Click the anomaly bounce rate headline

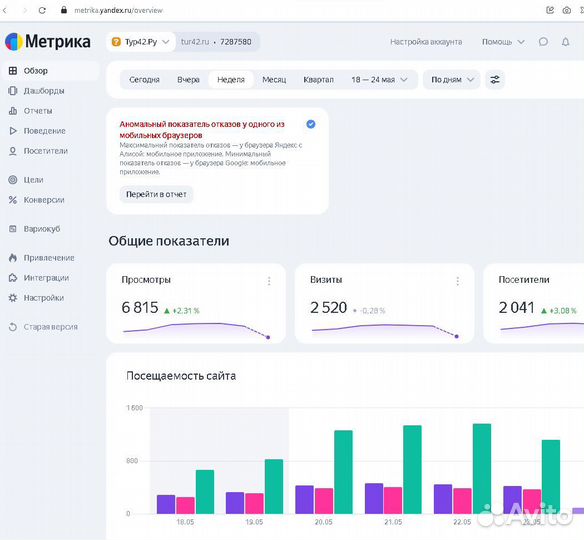pos(201,130)
